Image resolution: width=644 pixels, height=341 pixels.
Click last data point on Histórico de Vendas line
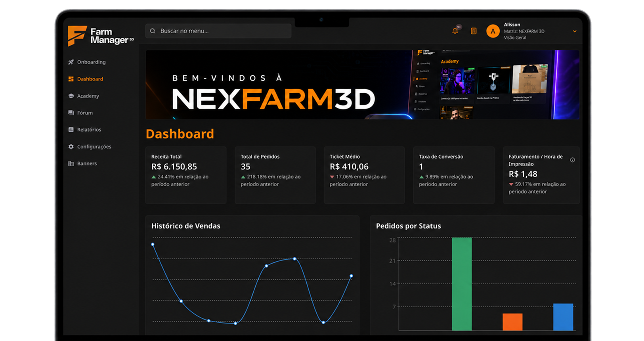351,276
